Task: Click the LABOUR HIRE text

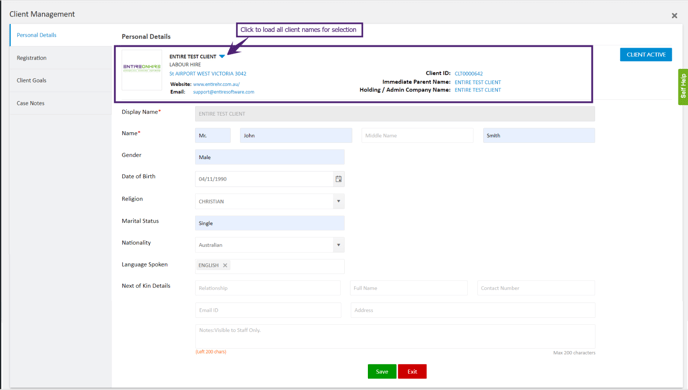Action: pos(185,64)
